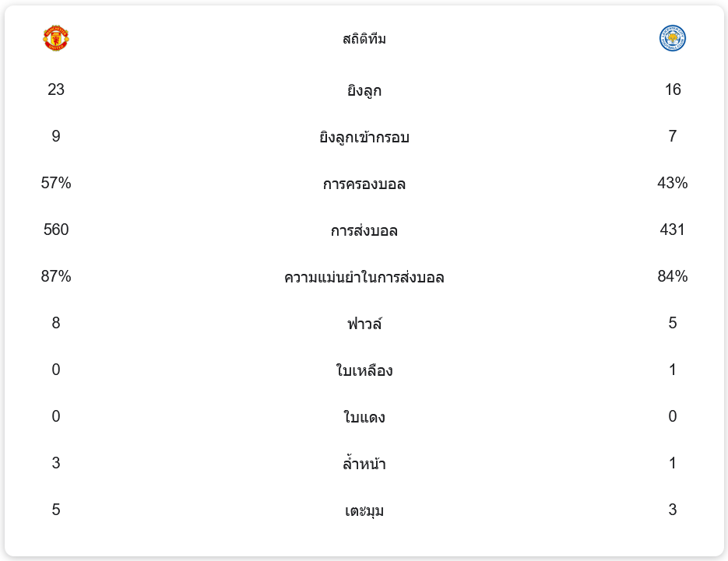Click the ความแม่นยำในการส่งบอล label
This screenshot has height=561, width=728.
click(x=364, y=278)
